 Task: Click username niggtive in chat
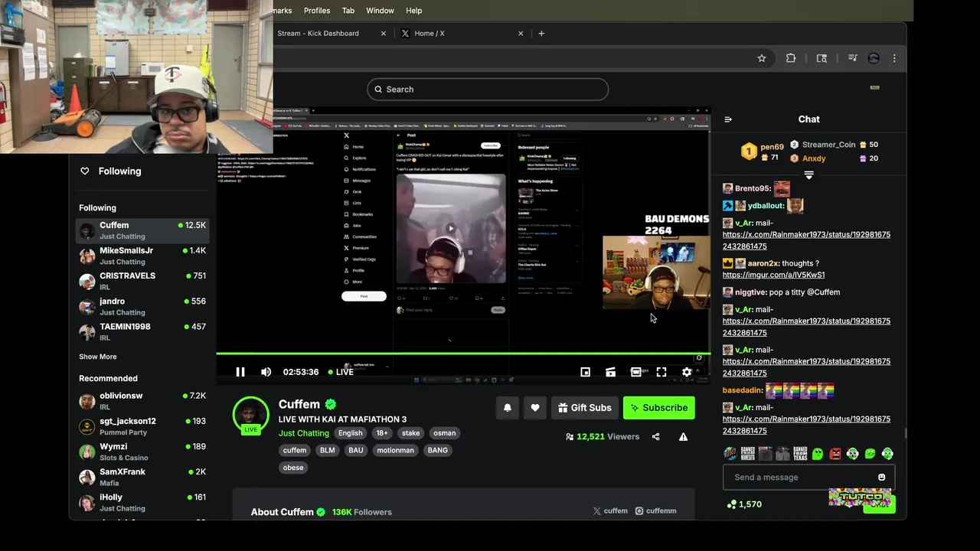point(750,292)
